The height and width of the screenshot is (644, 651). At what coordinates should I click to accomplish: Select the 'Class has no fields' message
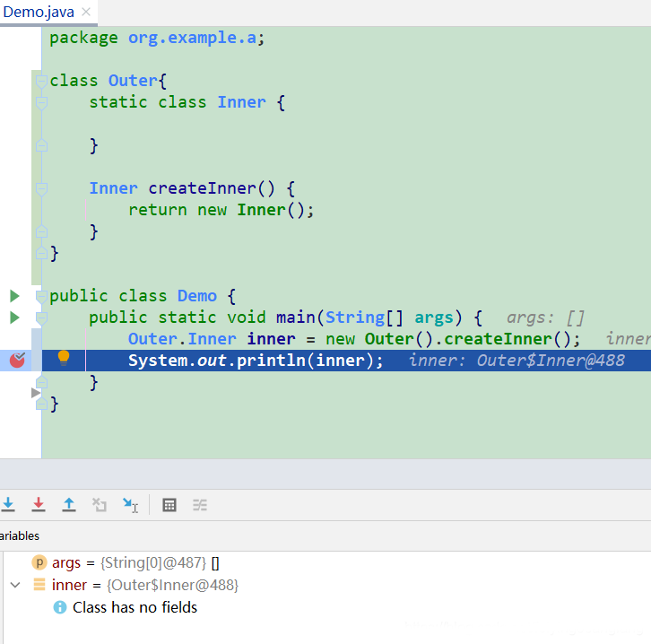click(x=135, y=607)
